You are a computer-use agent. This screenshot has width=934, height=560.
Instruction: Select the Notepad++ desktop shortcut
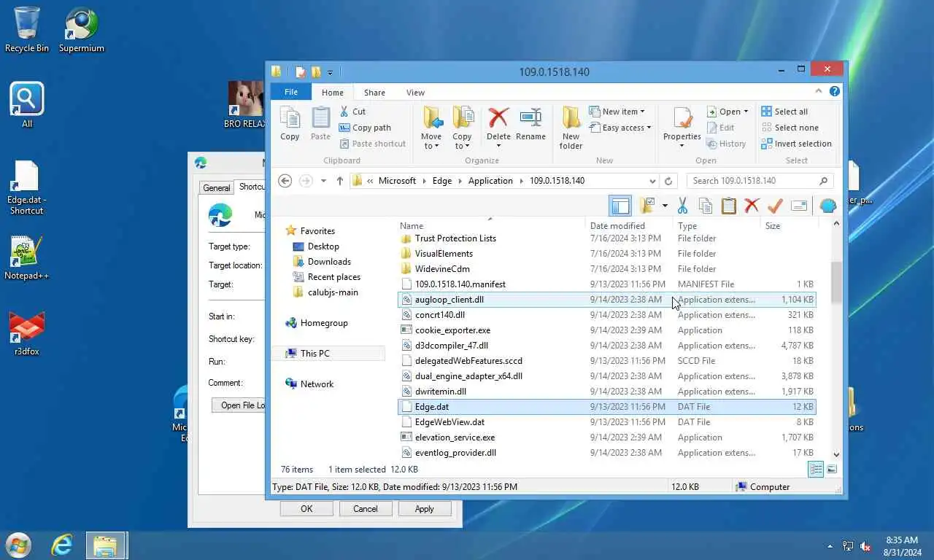[27, 257]
